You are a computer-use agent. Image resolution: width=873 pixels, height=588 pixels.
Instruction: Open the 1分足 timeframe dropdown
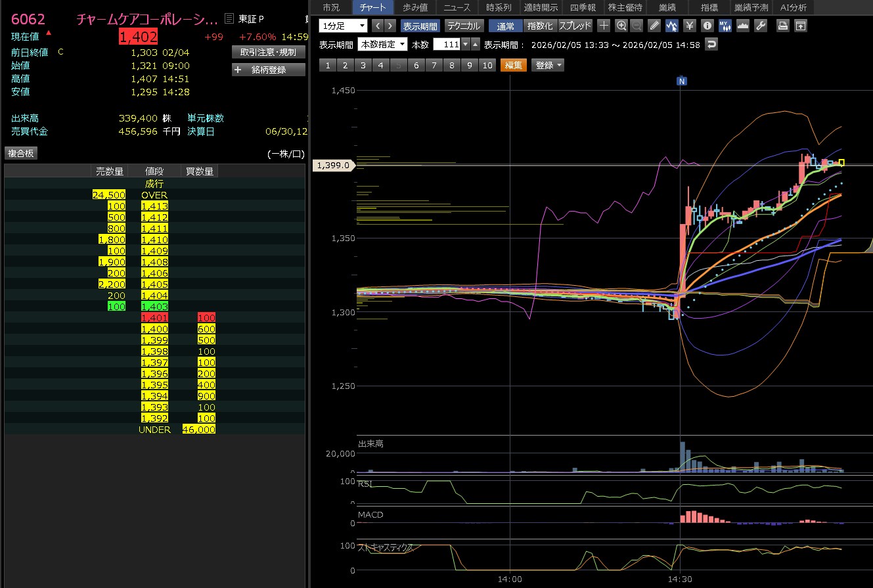tap(343, 26)
